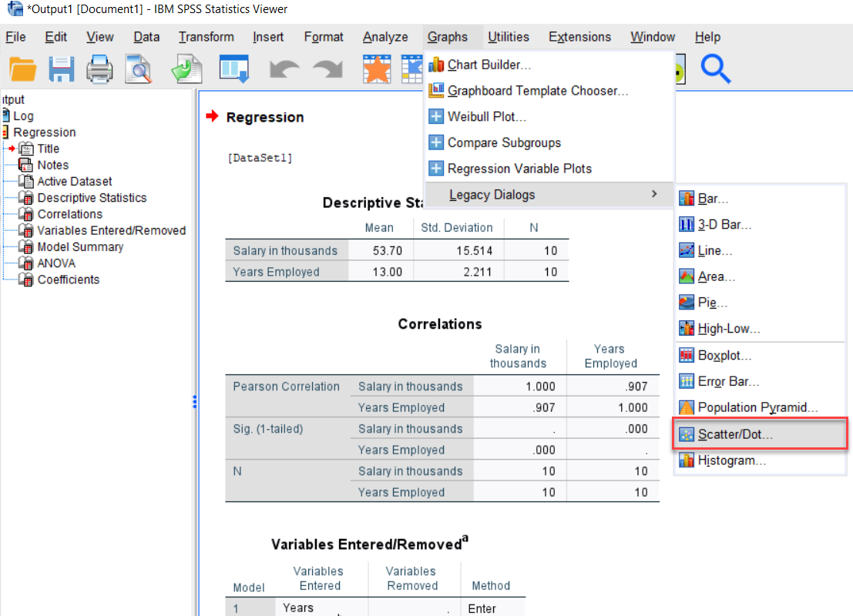Open the Transform menu

[x=207, y=37]
